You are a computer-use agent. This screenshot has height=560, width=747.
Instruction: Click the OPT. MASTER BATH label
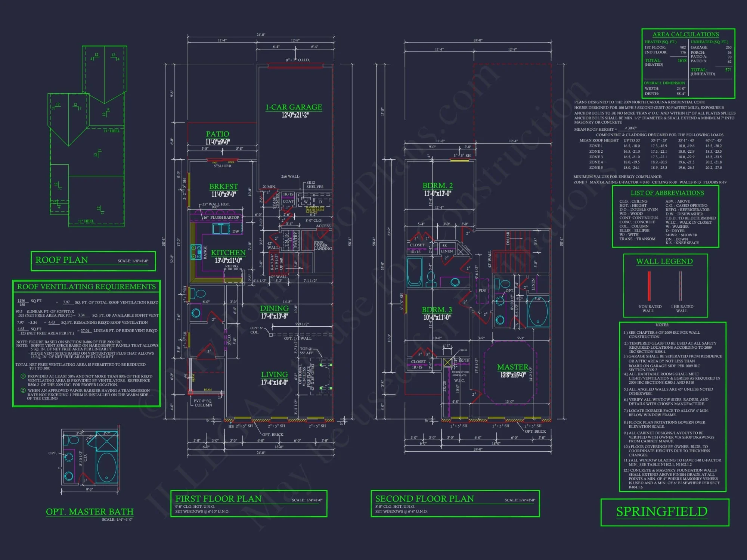(89, 512)
